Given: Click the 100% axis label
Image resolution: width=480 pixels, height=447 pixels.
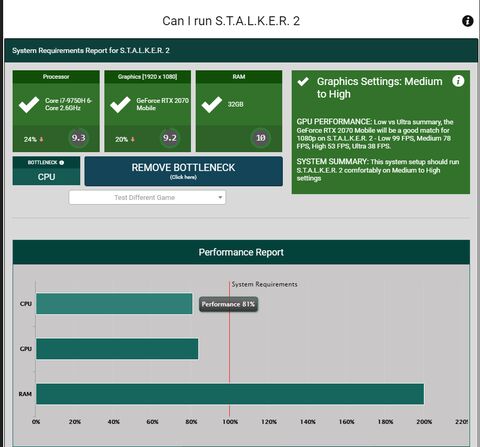Looking at the screenshot, I should [x=230, y=422].
